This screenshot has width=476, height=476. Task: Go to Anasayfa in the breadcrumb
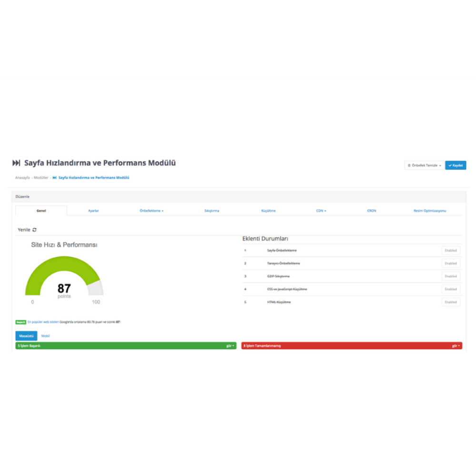pos(22,178)
